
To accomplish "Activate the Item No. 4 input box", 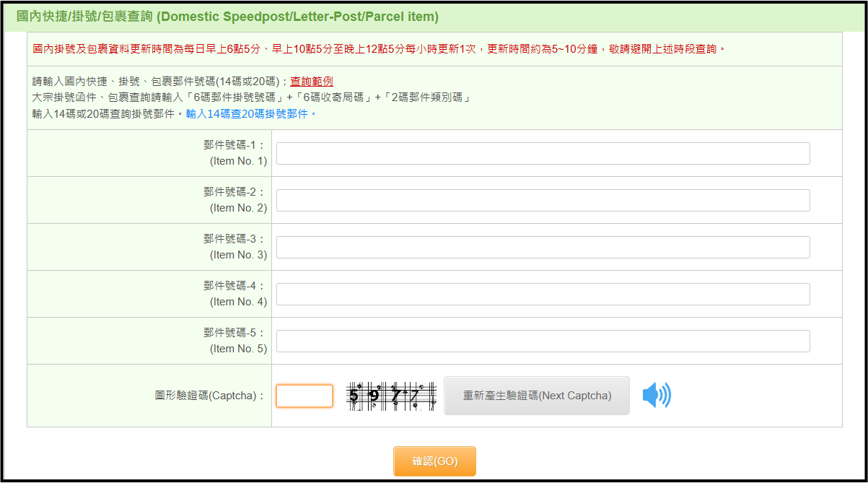I will (x=543, y=294).
